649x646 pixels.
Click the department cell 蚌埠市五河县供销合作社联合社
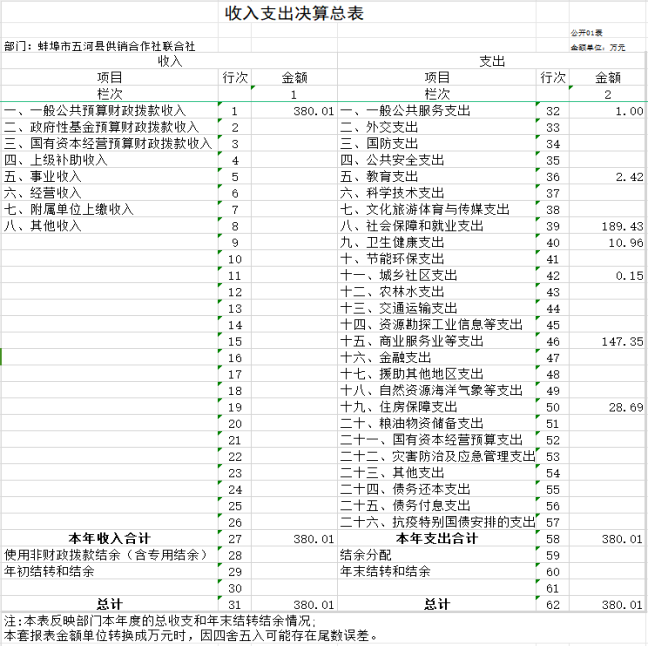coord(100,46)
